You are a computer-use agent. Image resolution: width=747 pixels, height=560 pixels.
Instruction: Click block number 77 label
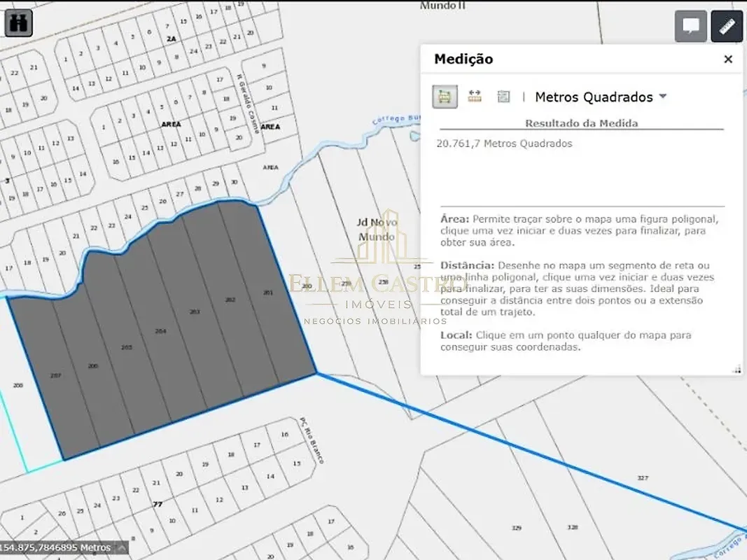click(x=158, y=504)
